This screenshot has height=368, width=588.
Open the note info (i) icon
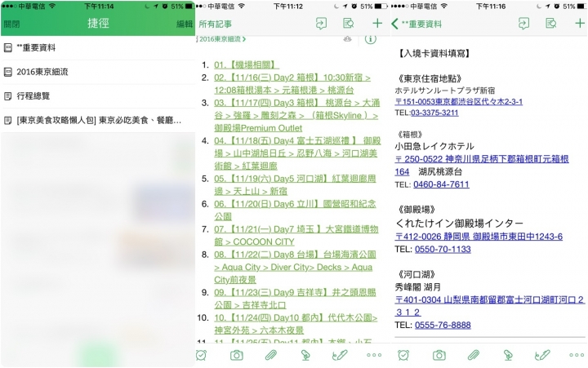tap(371, 39)
